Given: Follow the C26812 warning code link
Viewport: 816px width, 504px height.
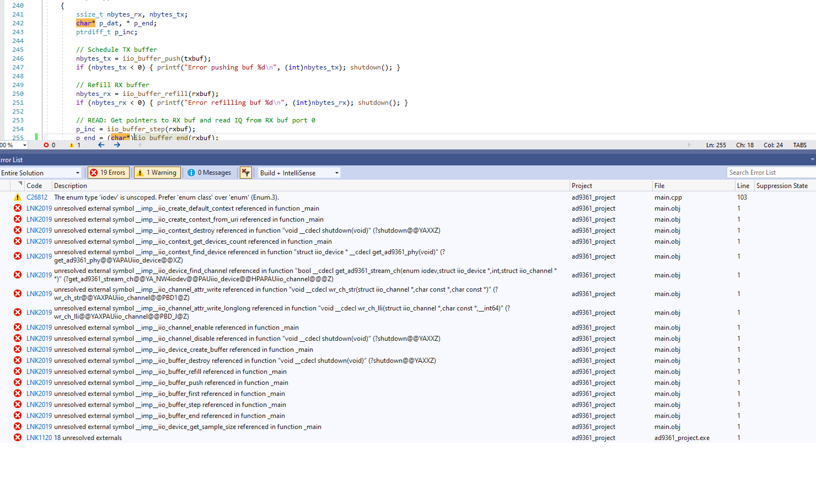Looking at the screenshot, I should (37, 197).
